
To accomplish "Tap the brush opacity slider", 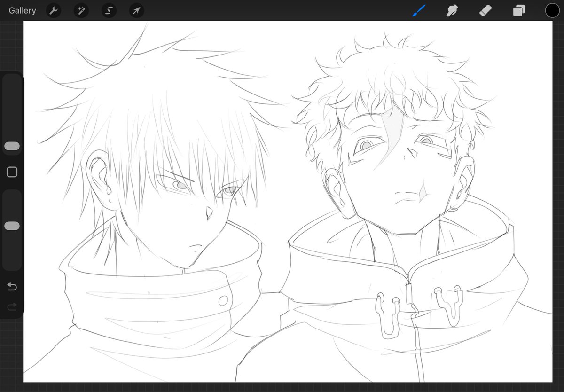I will [x=12, y=225].
